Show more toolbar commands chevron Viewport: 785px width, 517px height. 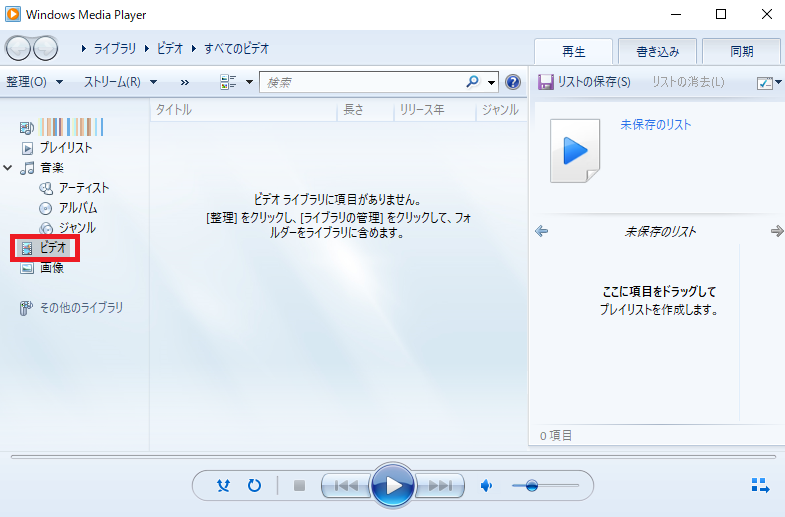click(x=185, y=82)
